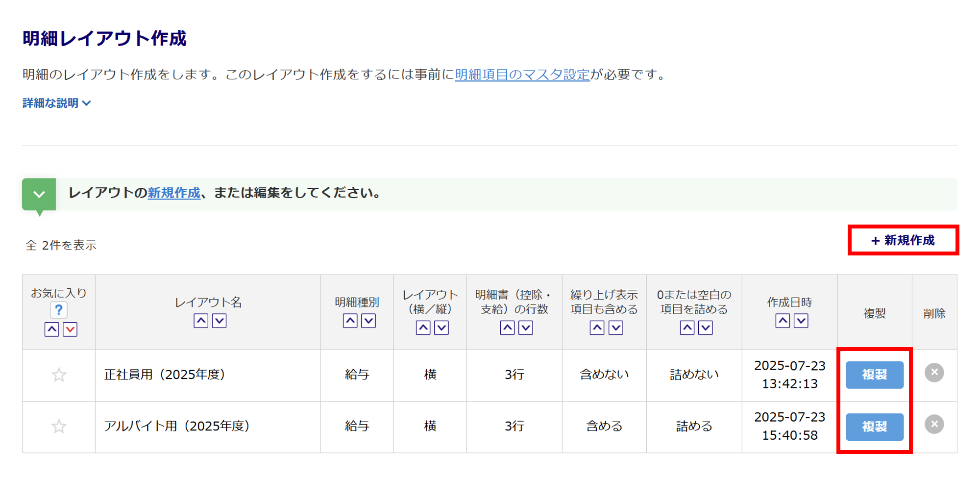Click the ＋新規作成 button
The height and width of the screenshot is (480, 980).
pyautogui.click(x=903, y=240)
